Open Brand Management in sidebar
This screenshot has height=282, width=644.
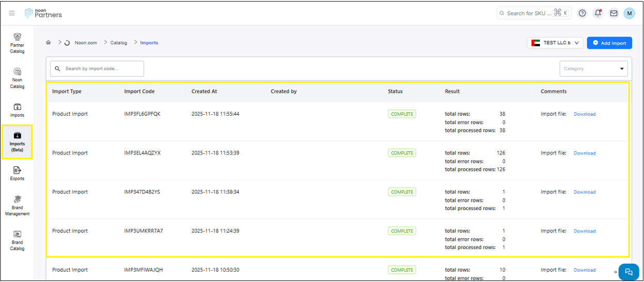click(x=17, y=205)
